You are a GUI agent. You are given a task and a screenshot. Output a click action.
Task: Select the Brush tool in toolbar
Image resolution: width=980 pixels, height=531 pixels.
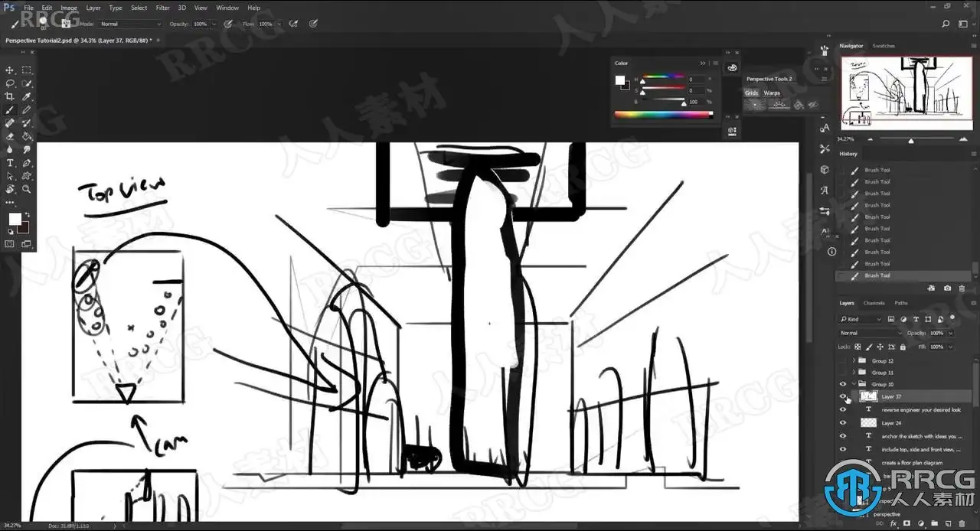(10, 109)
